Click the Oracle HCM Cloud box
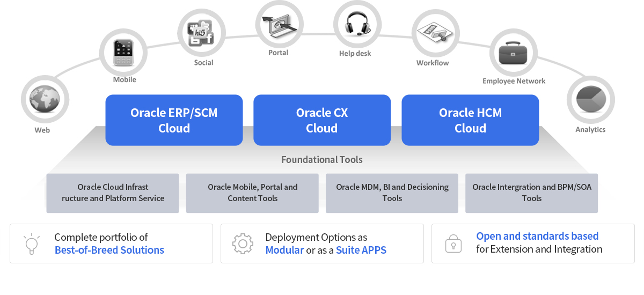 470,120
